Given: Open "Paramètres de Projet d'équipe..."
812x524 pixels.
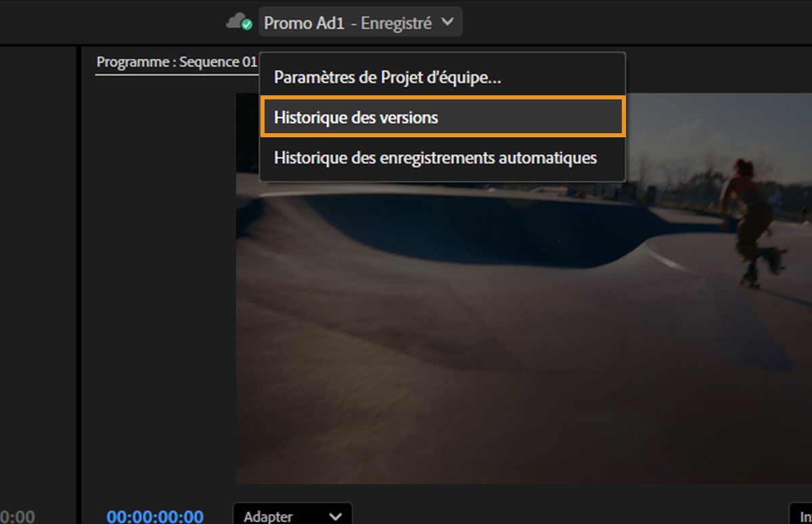Looking at the screenshot, I should click(x=386, y=77).
